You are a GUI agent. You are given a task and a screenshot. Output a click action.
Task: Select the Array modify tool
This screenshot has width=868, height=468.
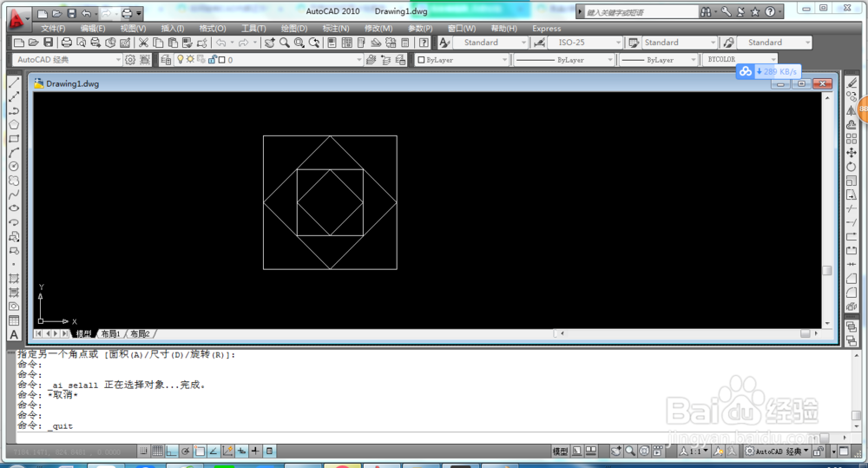tap(852, 138)
